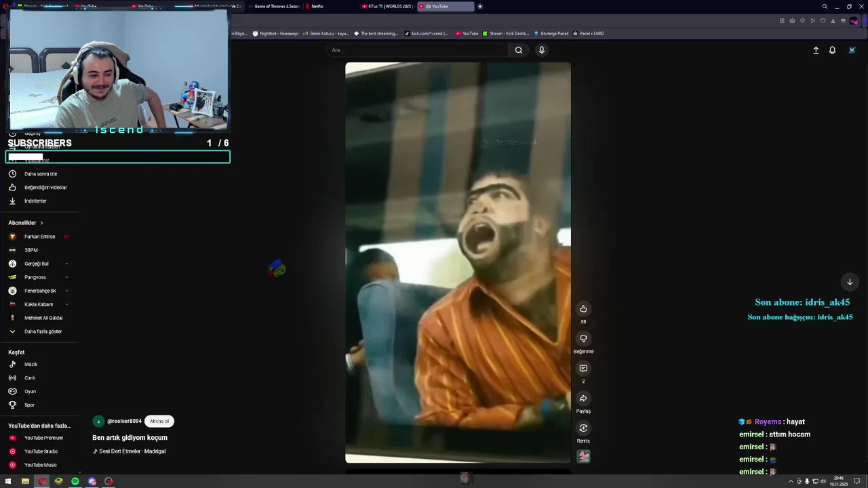Open Gerçeği Bul subscription channel
The height and width of the screenshot is (488, 868).
pyautogui.click(x=37, y=264)
